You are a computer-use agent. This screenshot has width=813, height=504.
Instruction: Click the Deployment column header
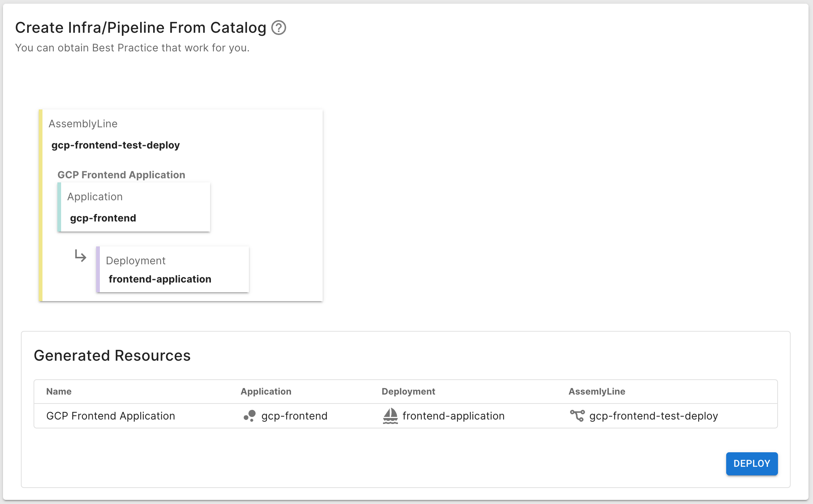[x=408, y=392]
